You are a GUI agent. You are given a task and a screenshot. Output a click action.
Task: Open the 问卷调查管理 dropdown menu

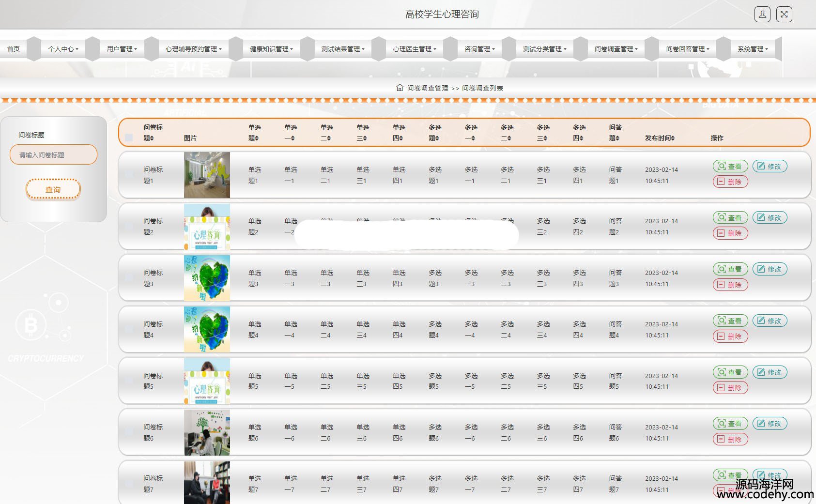point(616,49)
